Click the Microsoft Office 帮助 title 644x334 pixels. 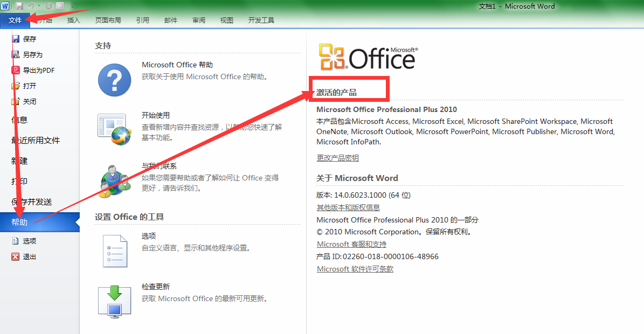(x=177, y=65)
